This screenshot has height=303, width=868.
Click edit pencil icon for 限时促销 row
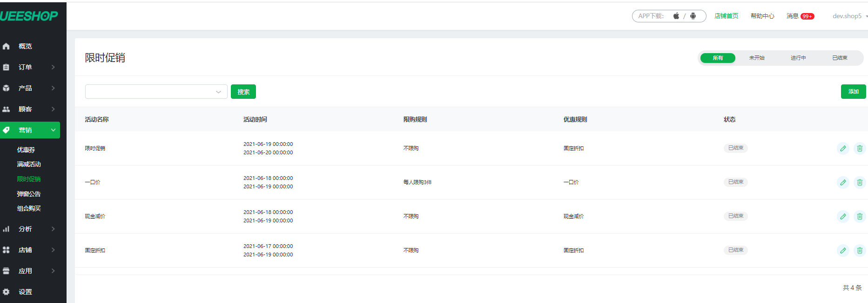click(x=843, y=148)
